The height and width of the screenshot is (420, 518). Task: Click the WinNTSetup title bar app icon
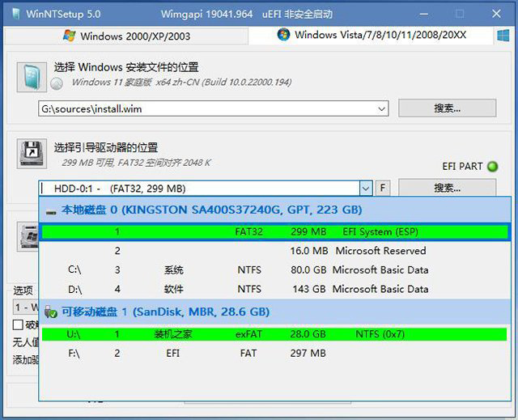point(16,14)
